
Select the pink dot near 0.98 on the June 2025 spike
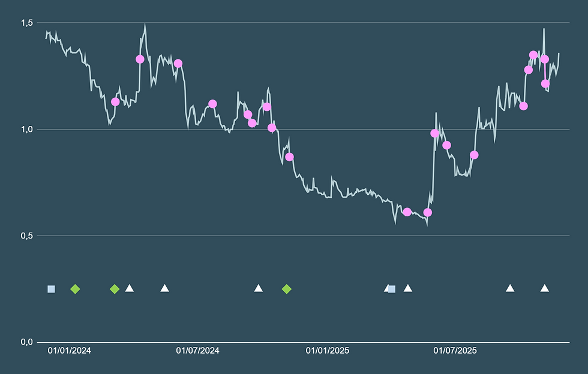434,134
